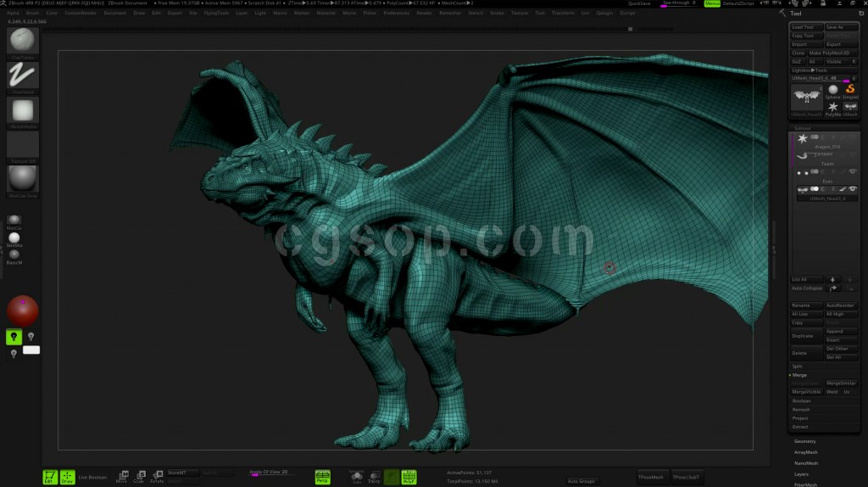Click the Load Tool button

[804, 27]
